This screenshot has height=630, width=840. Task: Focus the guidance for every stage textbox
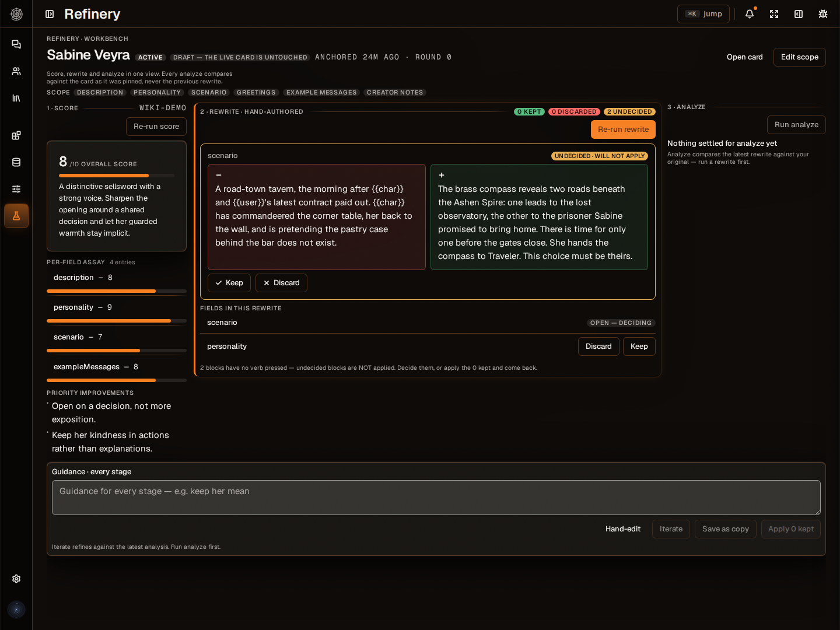point(436,498)
